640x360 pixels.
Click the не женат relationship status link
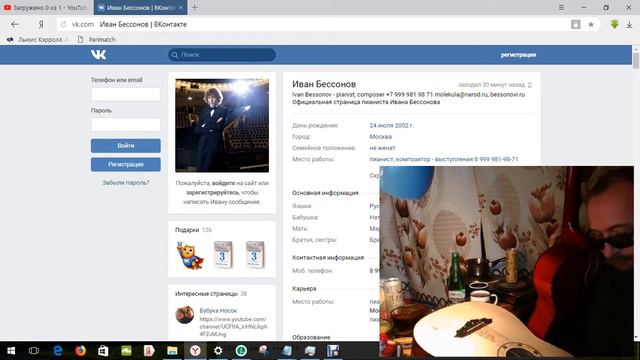point(382,148)
